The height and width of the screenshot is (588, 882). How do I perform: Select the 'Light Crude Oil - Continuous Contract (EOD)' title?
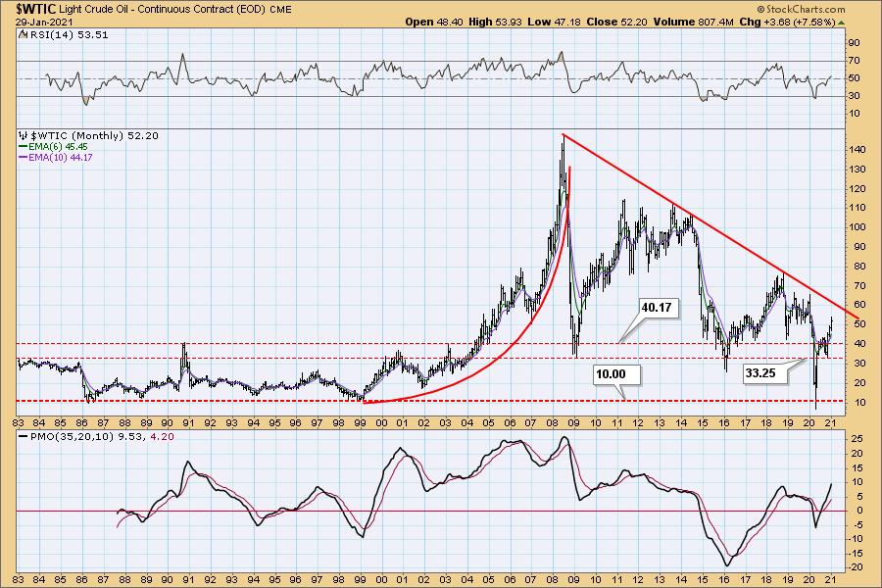pos(163,9)
